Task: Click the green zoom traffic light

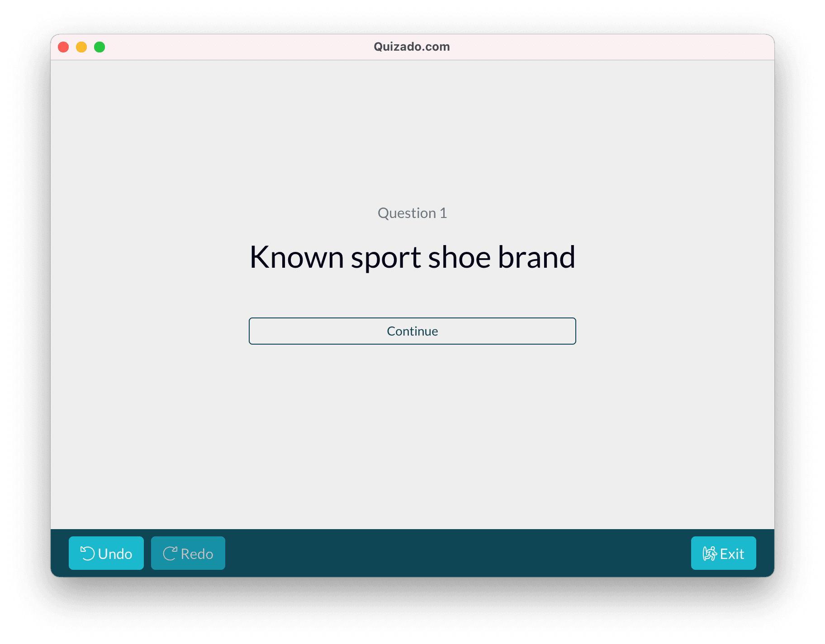Action: click(99, 47)
